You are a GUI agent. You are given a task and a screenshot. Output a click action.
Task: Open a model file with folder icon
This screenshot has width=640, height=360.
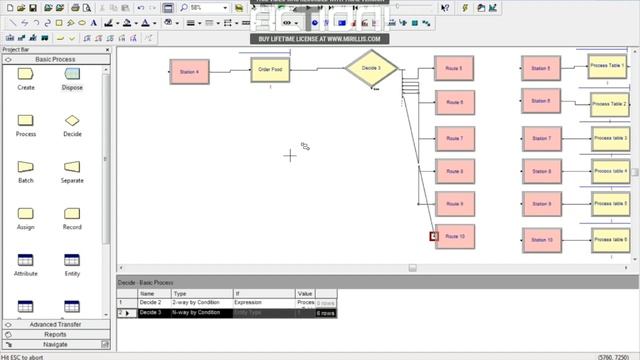[x=21, y=8]
